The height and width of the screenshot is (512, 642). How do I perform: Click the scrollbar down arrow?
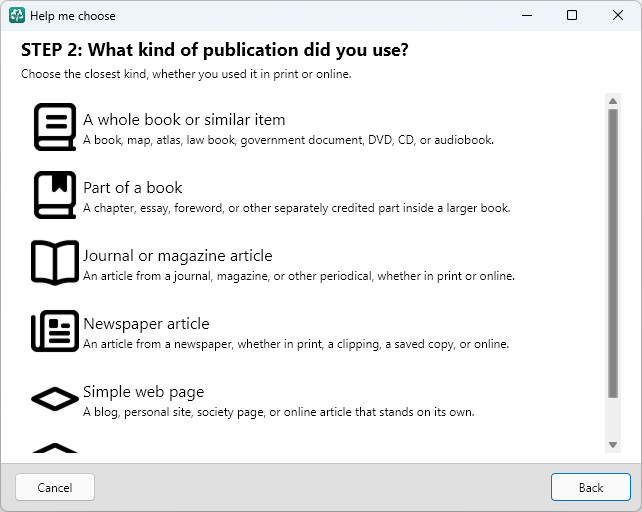pyautogui.click(x=613, y=445)
